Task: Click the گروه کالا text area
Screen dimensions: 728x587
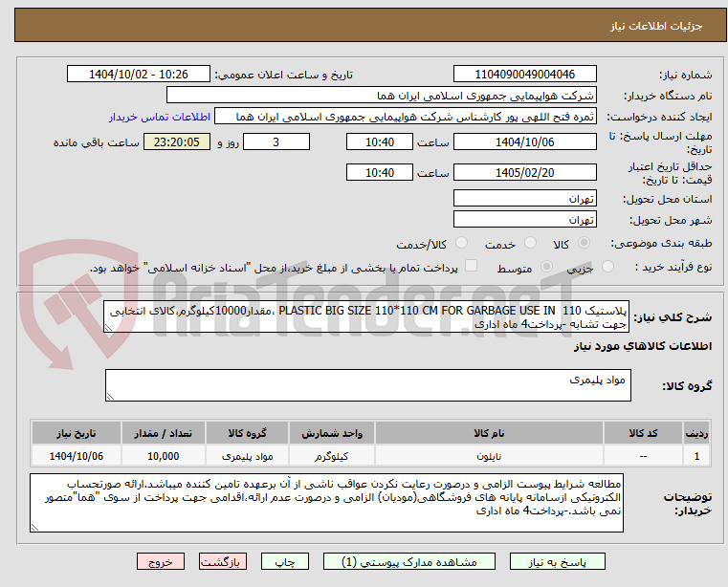Action: pyautogui.click(x=367, y=386)
